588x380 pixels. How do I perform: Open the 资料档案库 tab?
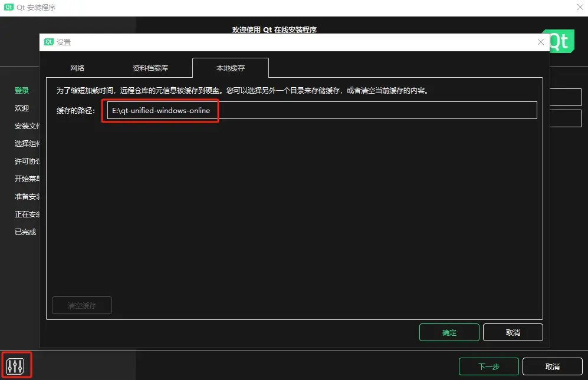coord(152,67)
